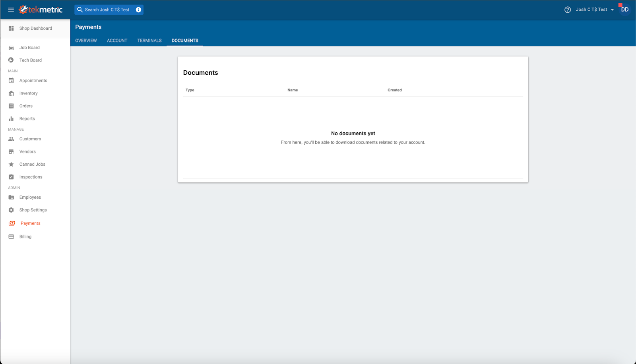Click the Job Board car icon

pyautogui.click(x=11, y=48)
